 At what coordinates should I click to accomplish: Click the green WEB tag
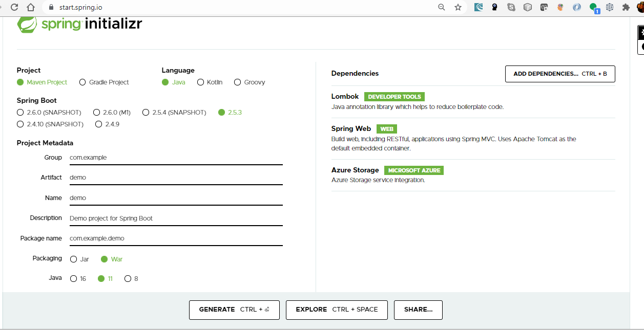pos(387,129)
